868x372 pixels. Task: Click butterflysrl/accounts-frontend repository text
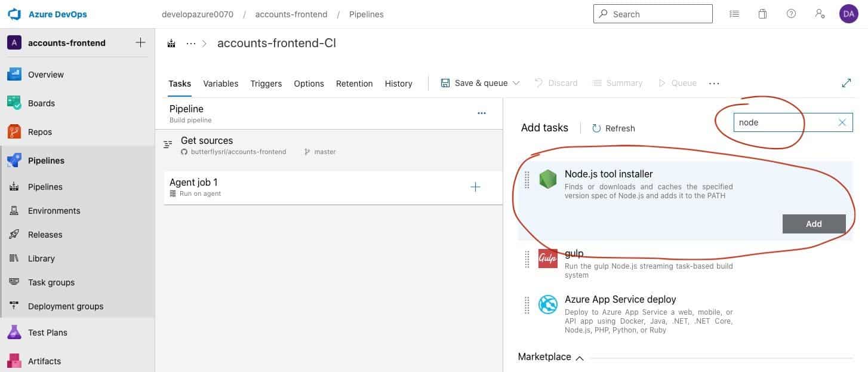pyautogui.click(x=238, y=152)
